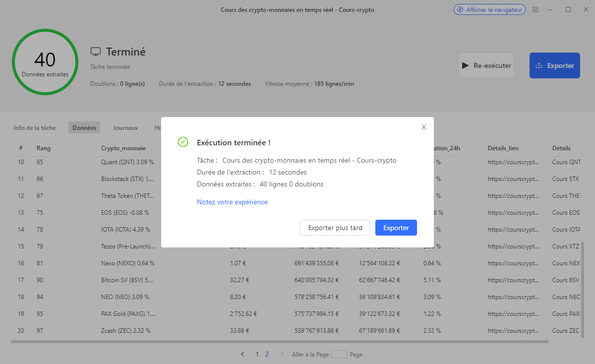Click value 691'439'355.08 € in Nexo row
This screenshot has width=595, height=364.
tap(317, 263)
